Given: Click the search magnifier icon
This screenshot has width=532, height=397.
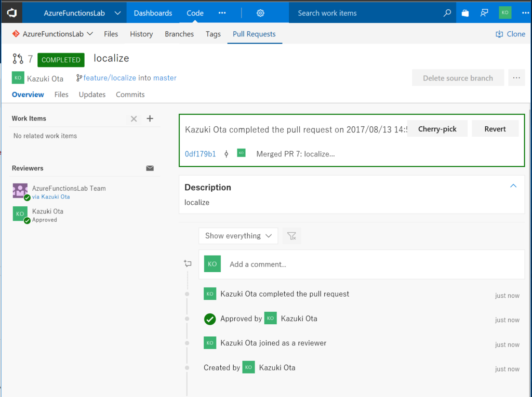Looking at the screenshot, I should pos(447,13).
